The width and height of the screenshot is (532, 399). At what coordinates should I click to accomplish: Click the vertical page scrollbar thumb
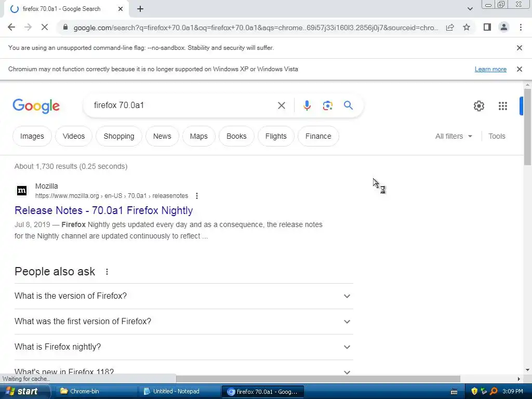[527, 127]
